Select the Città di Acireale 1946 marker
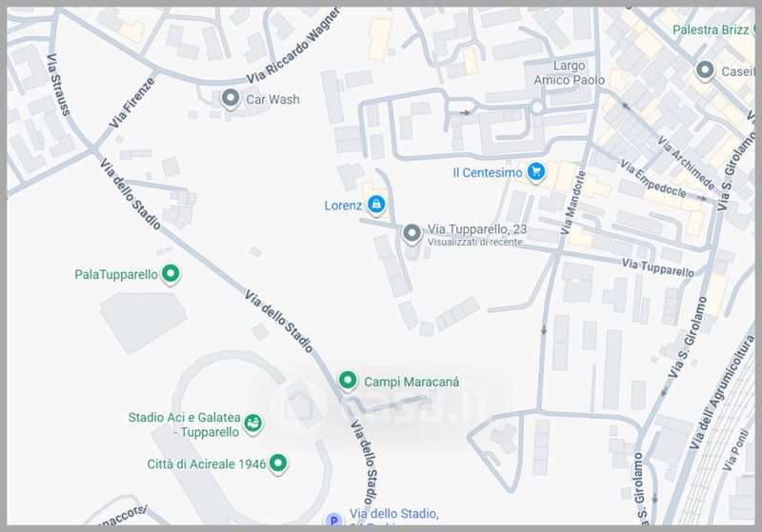 (x=278, y=463)
